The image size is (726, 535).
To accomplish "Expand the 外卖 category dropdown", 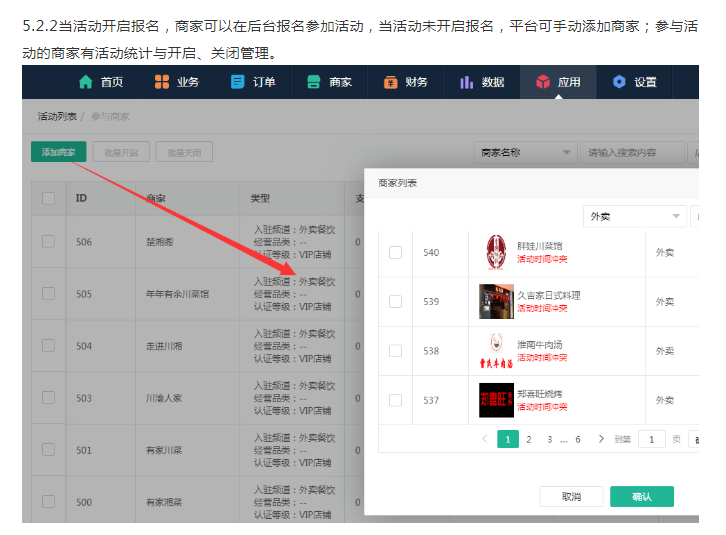I will (634, 216).
